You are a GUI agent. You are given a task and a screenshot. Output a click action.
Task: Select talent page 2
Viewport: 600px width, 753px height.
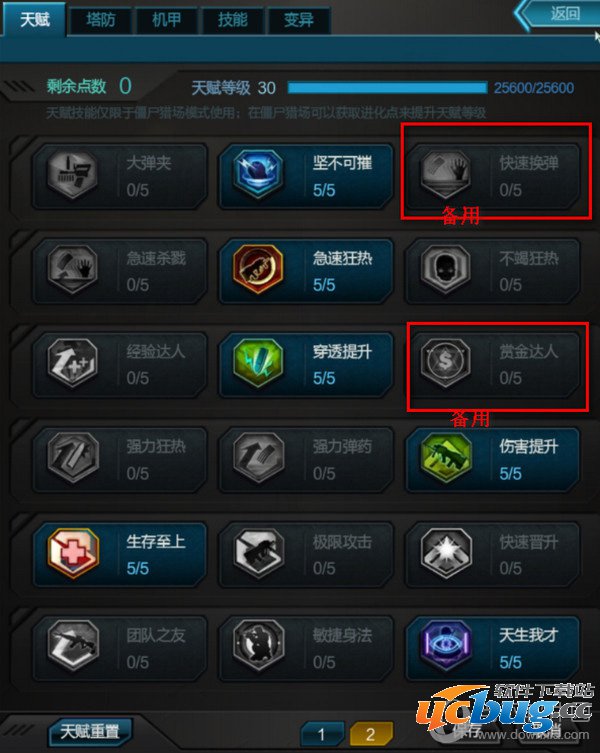tap(370, 734)
